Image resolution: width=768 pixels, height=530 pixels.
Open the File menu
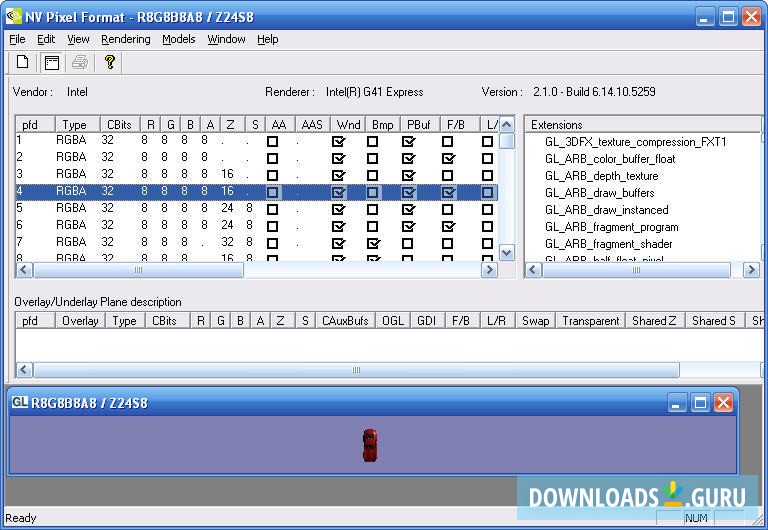(x=17, y=39)
